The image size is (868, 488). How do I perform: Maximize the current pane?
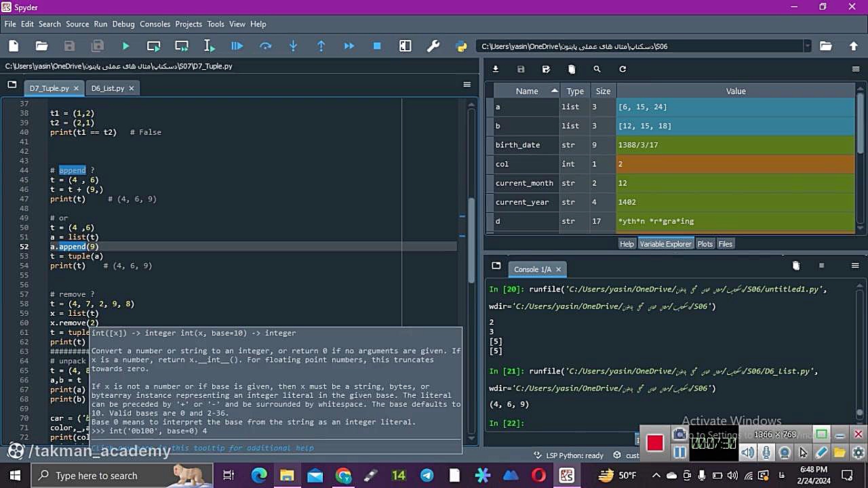point(405,46)
